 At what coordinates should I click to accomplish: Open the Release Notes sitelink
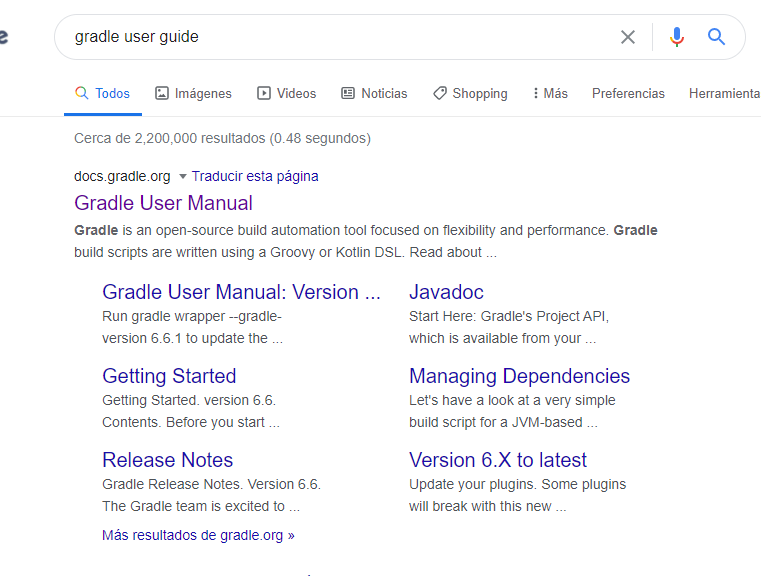167,460
